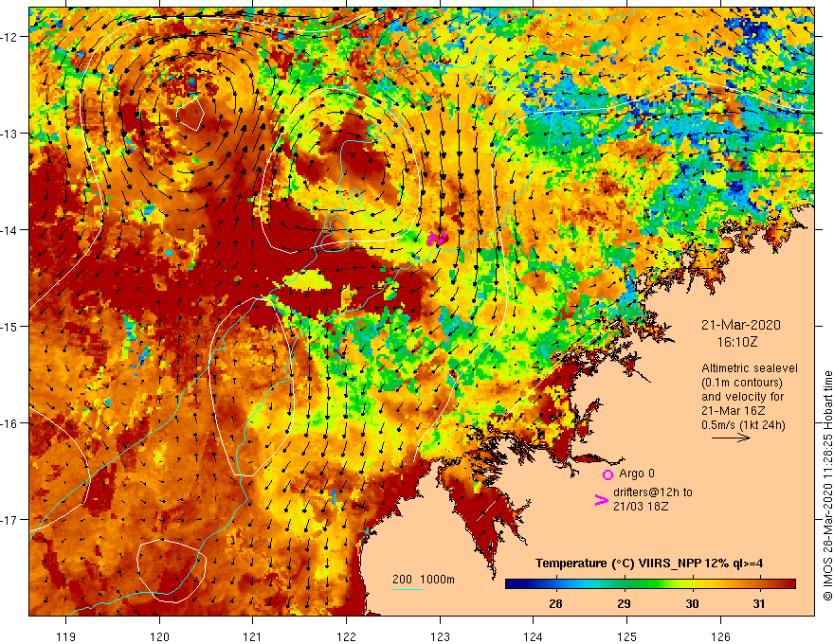Click the magenta Argo circle legend symbol

[x=607, y=474]
